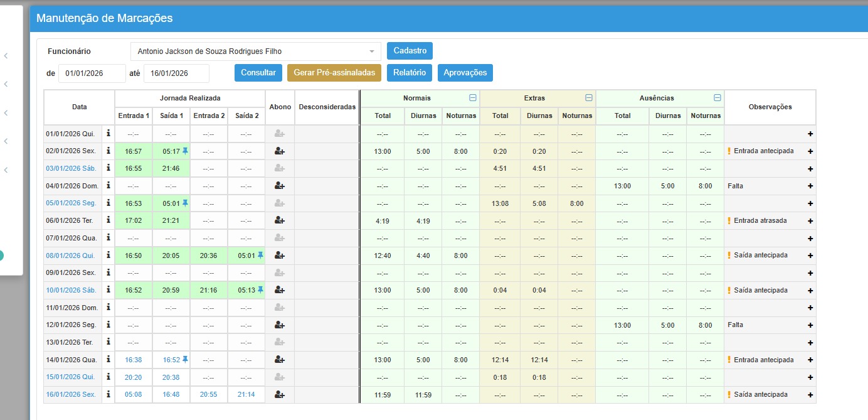Image resolution: width=868 pixels, height=420 pixels.
Task: Click the start date field 01/01/2026
Action: tap(92, 73)
